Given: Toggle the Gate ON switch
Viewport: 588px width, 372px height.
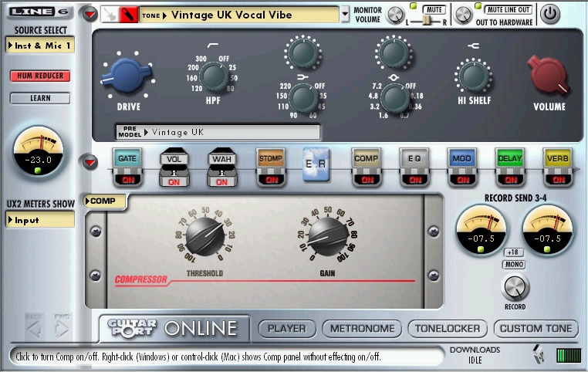Looking at the screenshot, I should [x=127, y=180].
